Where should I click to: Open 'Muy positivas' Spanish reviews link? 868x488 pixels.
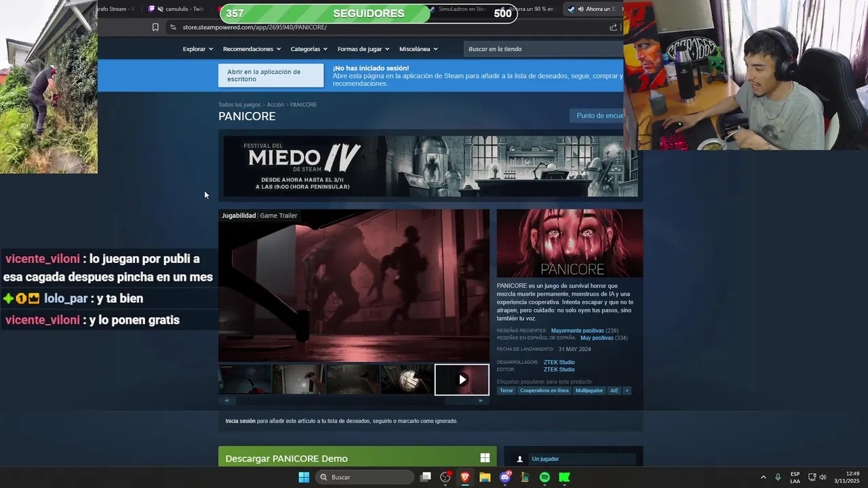tap(597, 338)
